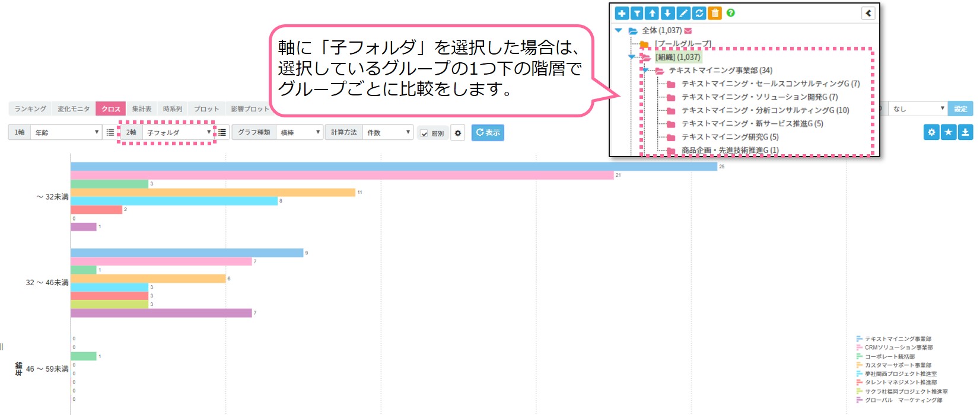Open the green question mark help icon
Image resolution: width=980 pixels, height=415 pixels.
coord(731,13)
